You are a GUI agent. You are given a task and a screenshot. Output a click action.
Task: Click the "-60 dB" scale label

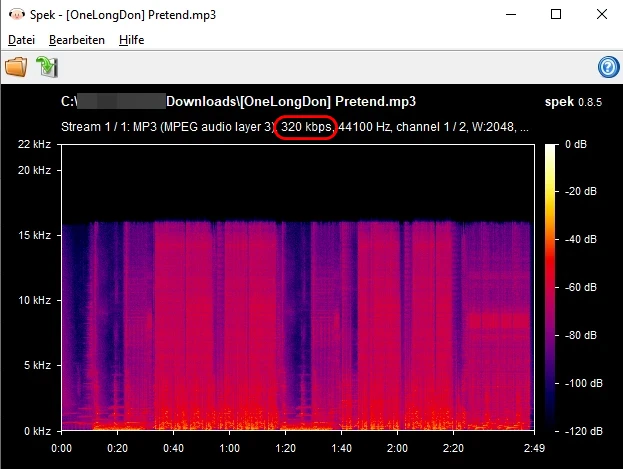tap(580, 287)
